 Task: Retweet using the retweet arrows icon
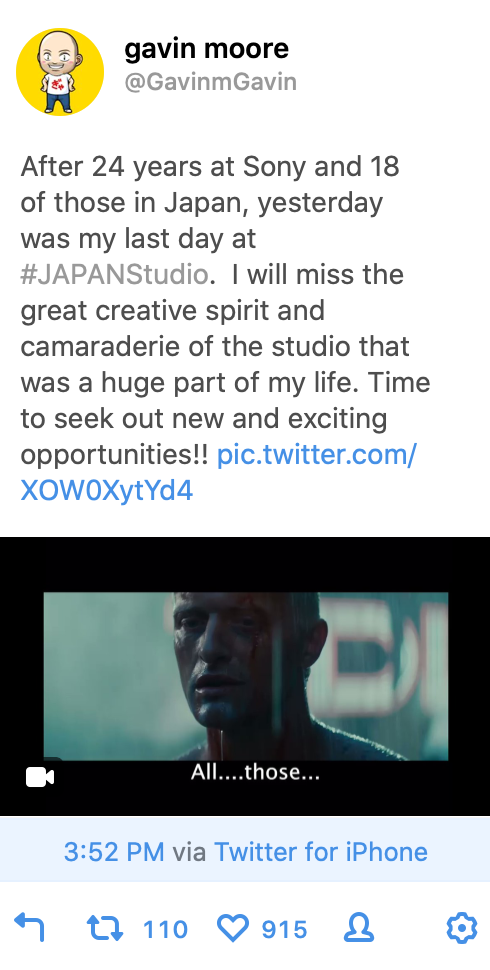[x=105, y=929]
